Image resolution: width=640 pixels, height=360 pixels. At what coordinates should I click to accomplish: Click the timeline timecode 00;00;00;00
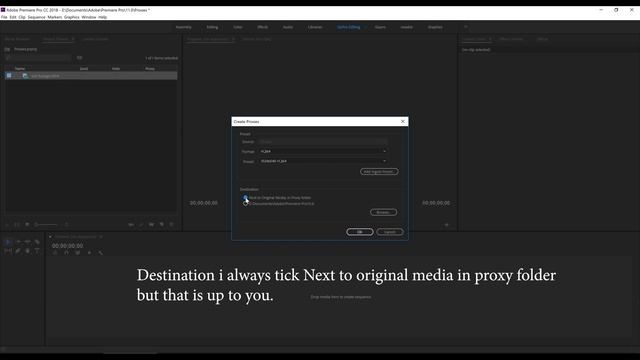[67, 246]
